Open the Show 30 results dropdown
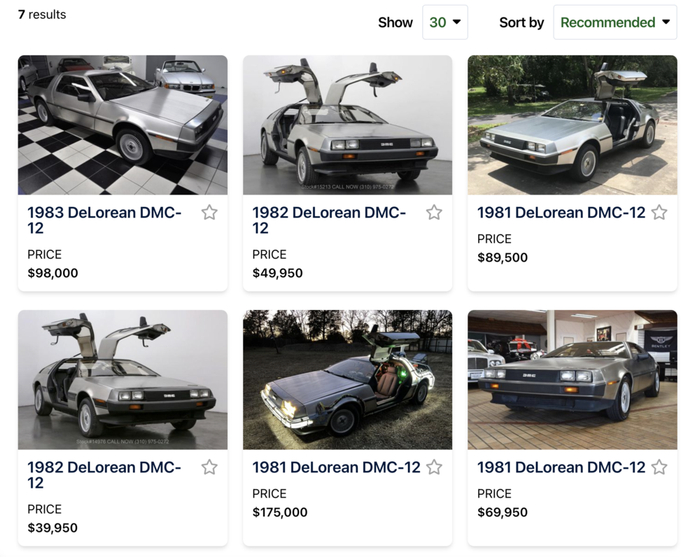This screenshot has height=557, width=700. click(445, 22)
